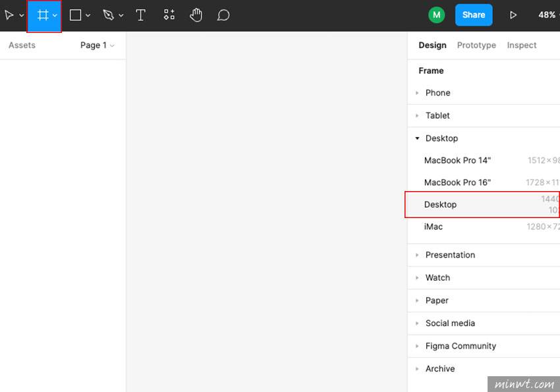
Task: Open the Move tool options chevron
Action: [x=22, y=15]
